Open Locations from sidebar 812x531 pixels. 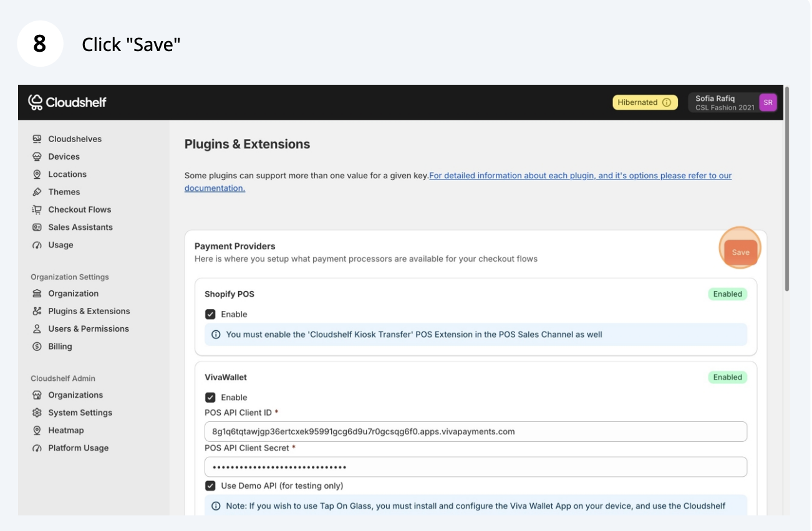click(x=67, y=175)
